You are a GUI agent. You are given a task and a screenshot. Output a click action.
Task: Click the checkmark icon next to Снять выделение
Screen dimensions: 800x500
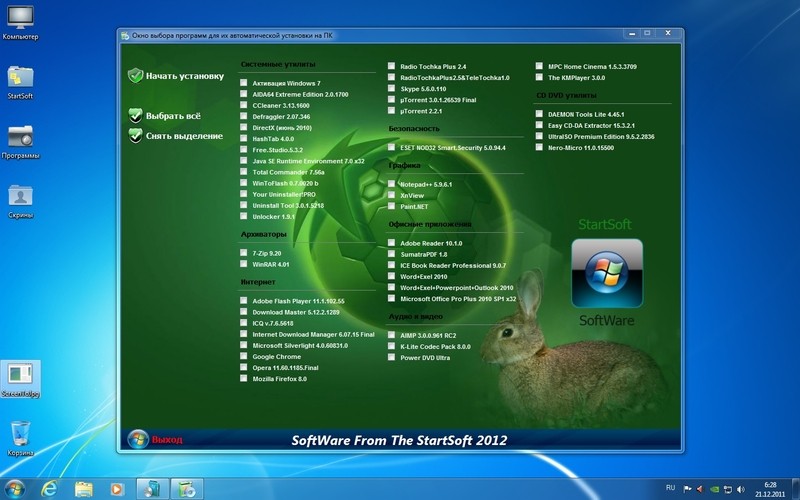(x=135, y=136)
